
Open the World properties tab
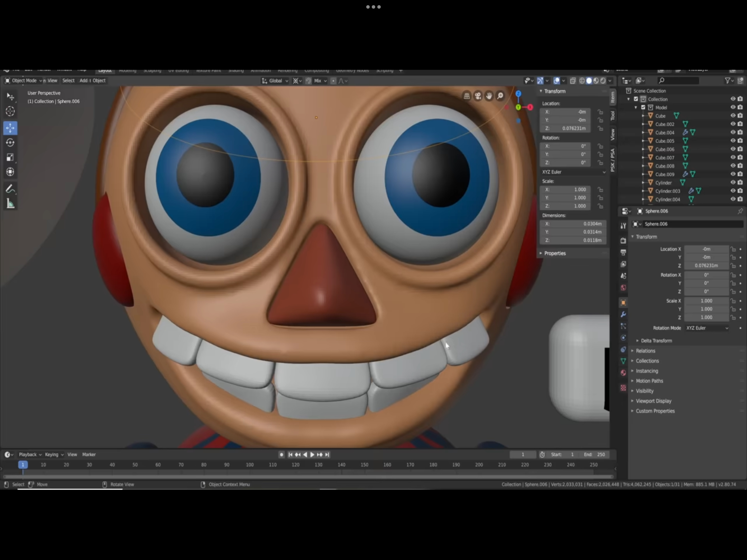click(623, 288)
